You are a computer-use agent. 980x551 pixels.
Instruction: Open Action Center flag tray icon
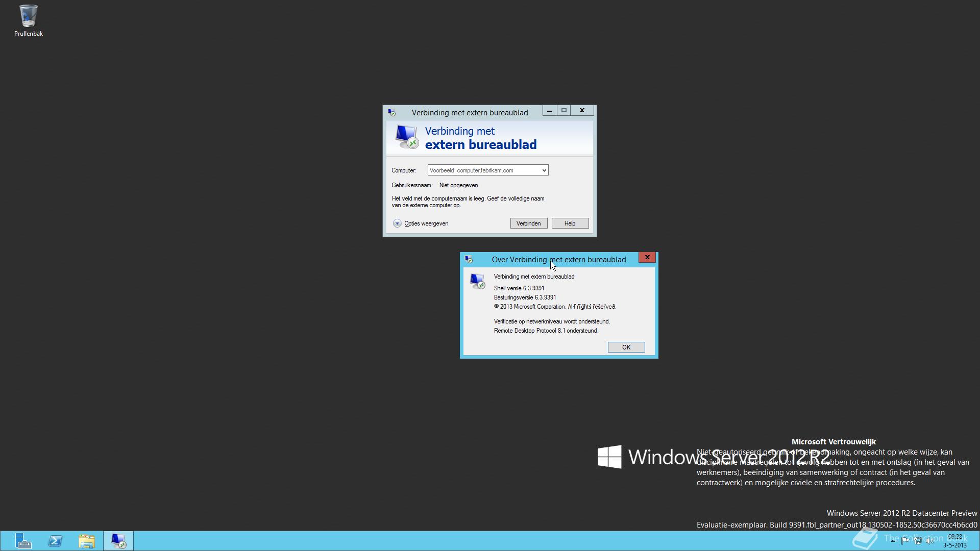(905, 541)
